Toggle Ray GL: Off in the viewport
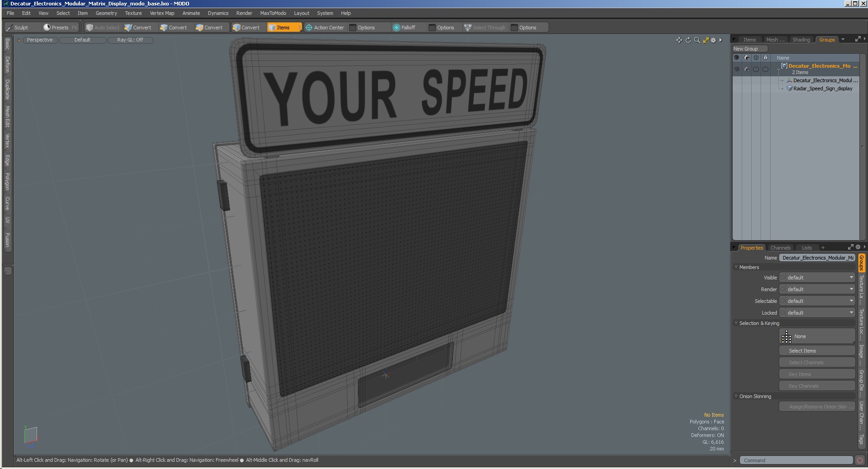The height and width of the screenshot is (469, 868). coord(130,40)
